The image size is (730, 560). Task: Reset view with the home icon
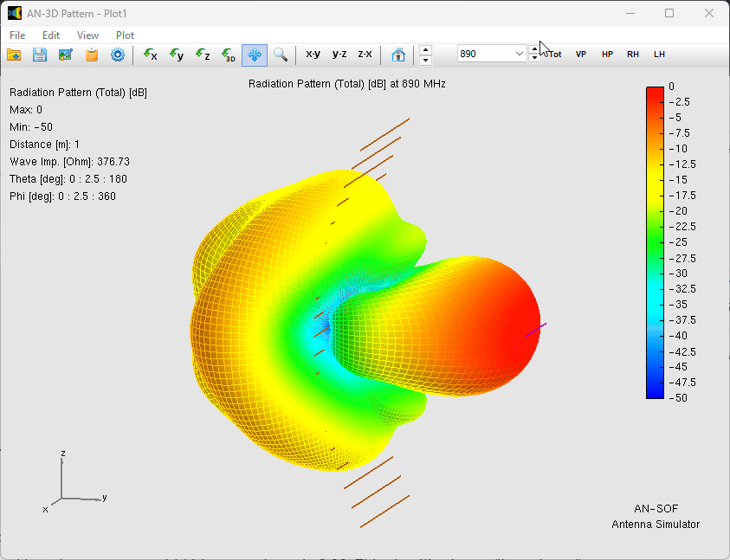[x=398, y=55]
